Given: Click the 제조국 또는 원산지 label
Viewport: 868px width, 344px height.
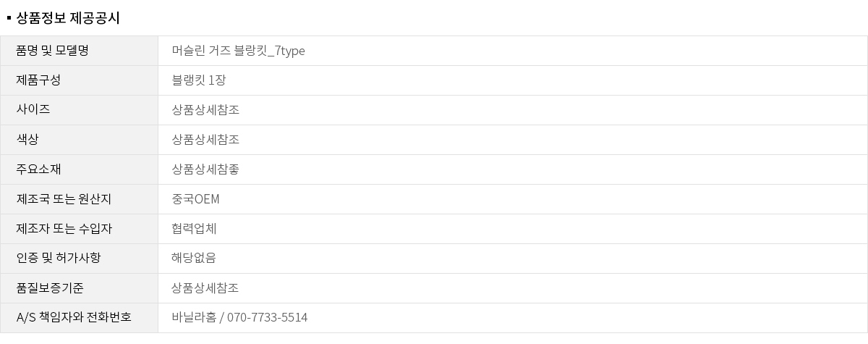Looking at the screenshot, I should click(x=64, y=199).
